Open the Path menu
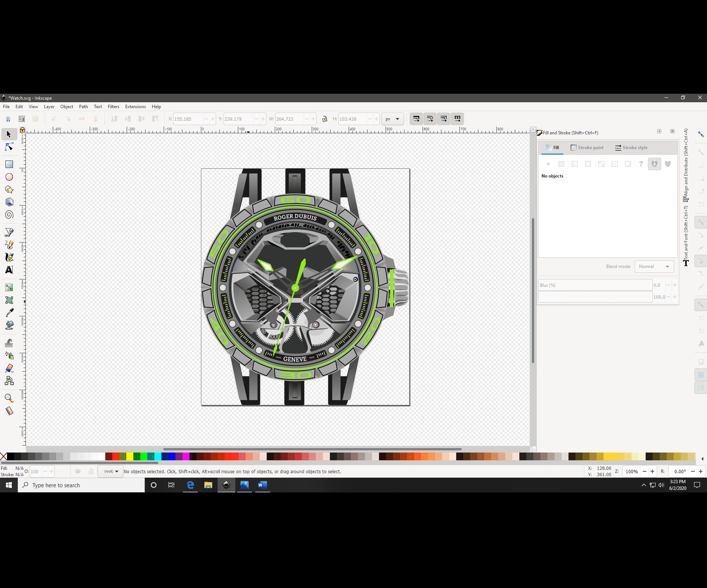Viewport: 707px width, 588px height. pos(83,107)
